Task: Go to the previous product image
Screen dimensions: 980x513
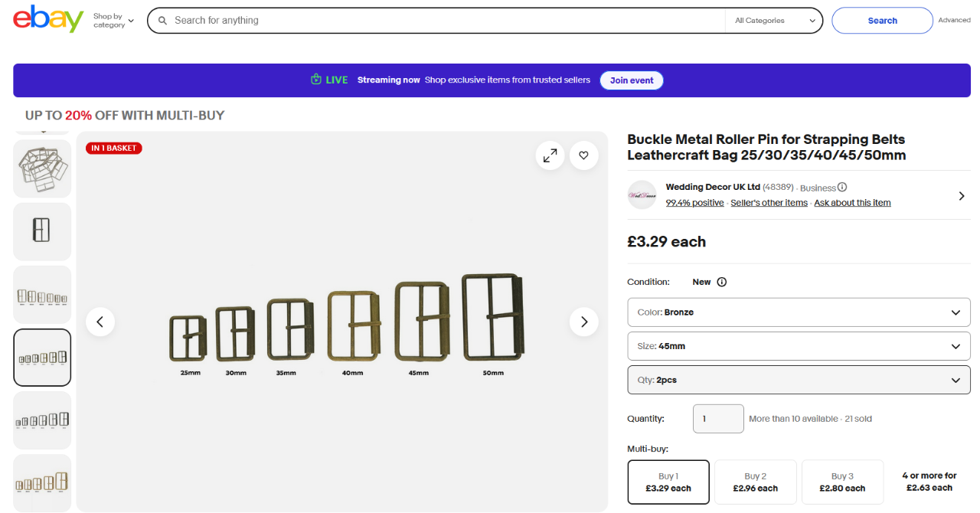Action: click(100, 322)
